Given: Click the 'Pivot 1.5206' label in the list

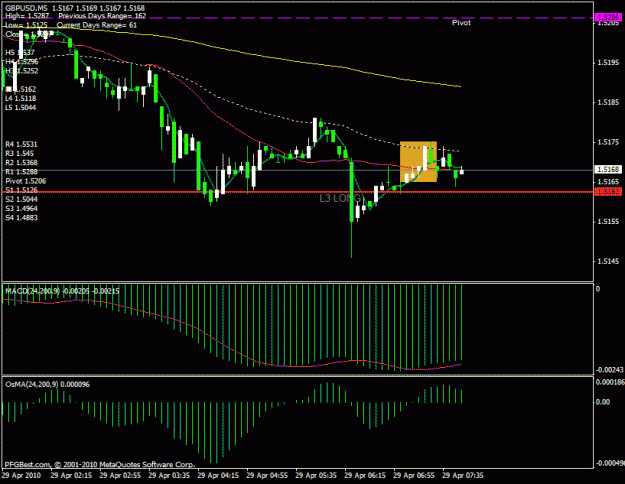Looking at the screenshot, I should pos(26,181).
